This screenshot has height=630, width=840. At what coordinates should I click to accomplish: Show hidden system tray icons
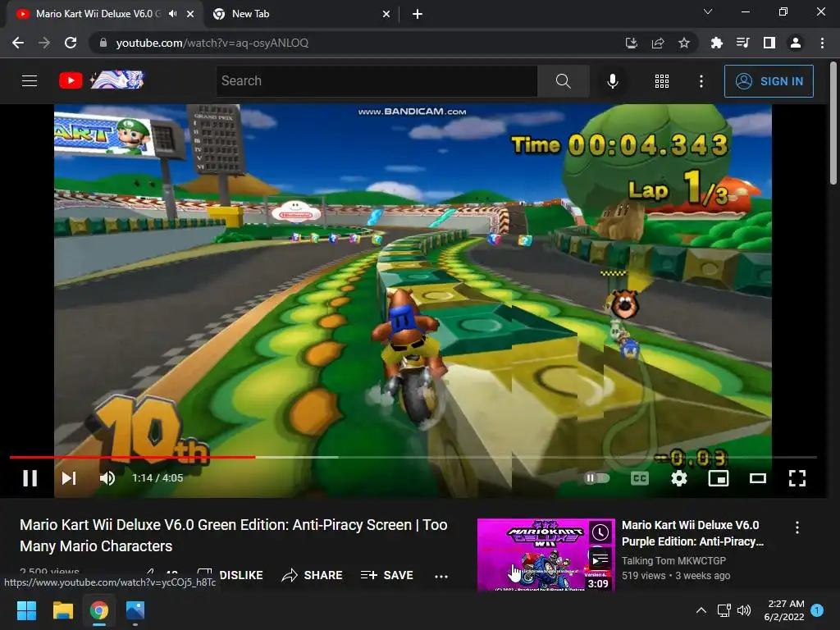click(x=701, y=610)
